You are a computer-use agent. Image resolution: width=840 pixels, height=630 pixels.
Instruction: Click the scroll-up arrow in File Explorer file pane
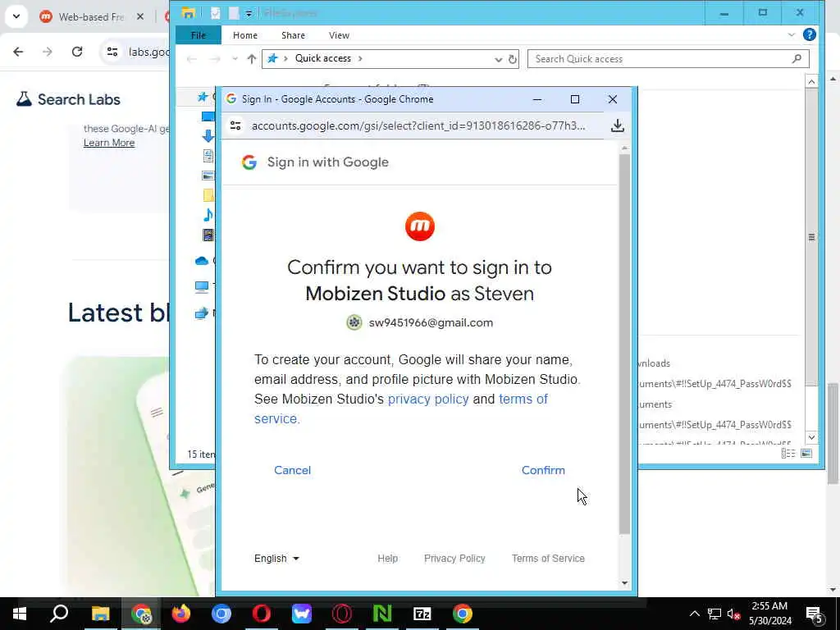pos(811,81)
